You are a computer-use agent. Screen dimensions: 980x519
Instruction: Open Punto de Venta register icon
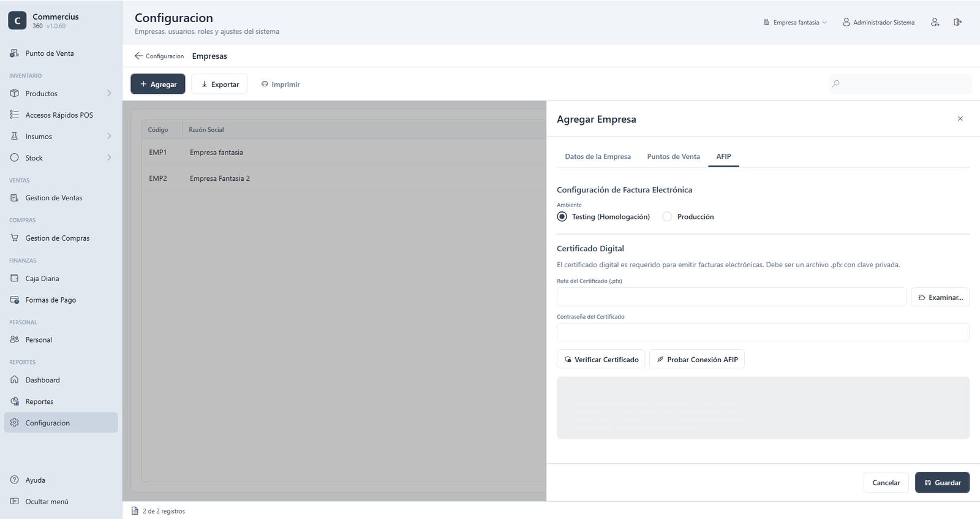14,53
